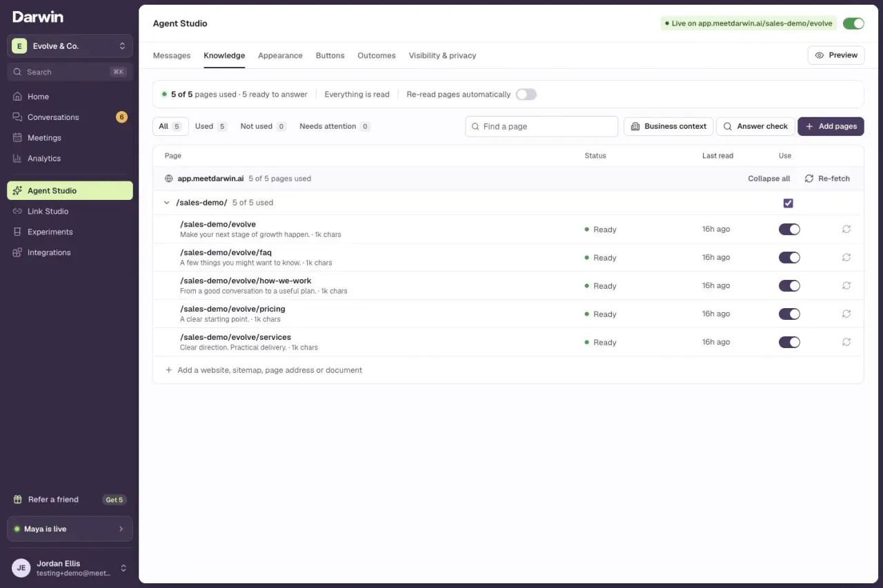The image size is (883, 588).
Task: Click Add a website, sitemap, page address row
Action: 508,370
